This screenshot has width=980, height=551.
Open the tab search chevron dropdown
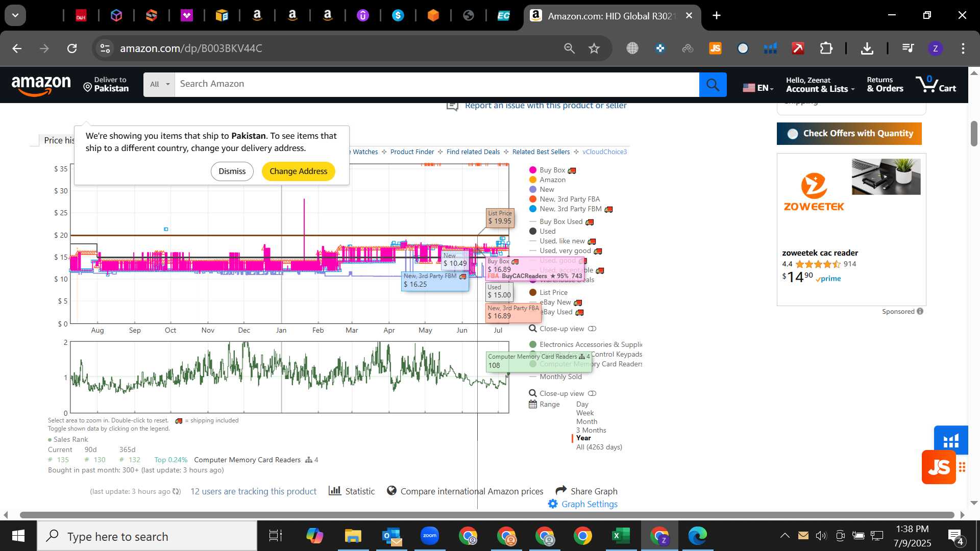[15, 16]
